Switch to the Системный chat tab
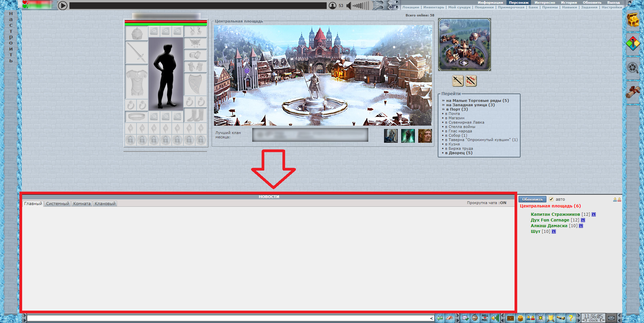This screenshot has height=323, width=644. [57, 204]
